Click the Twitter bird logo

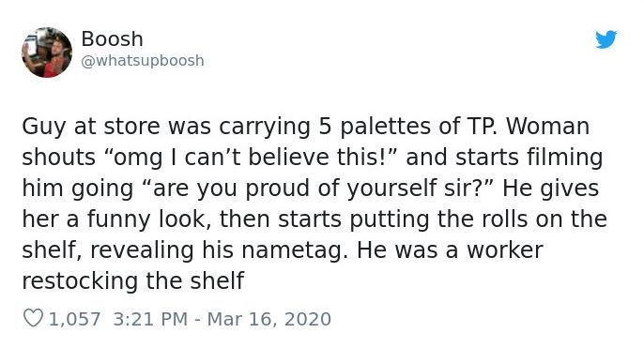[x=606, y=39]
